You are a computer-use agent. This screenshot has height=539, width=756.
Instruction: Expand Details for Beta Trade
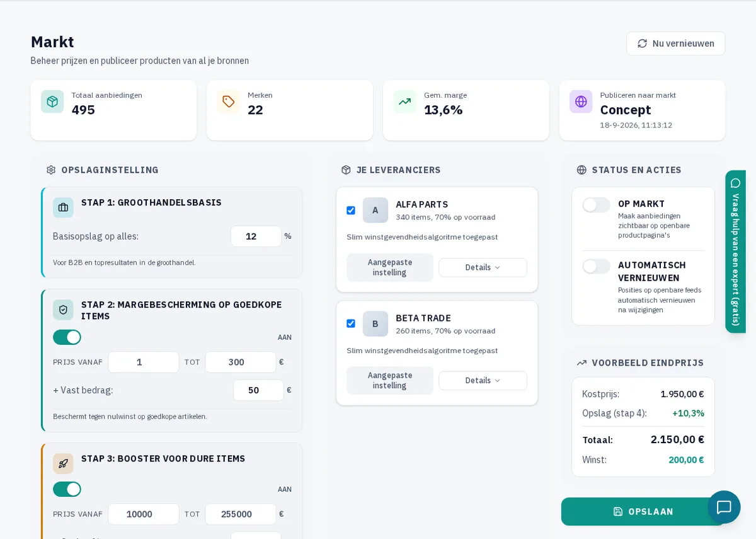coord(483,381)
